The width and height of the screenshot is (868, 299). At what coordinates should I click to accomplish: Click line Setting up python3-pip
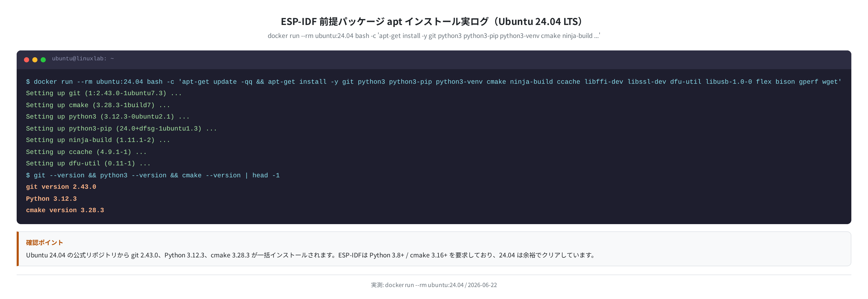point(121,129)
